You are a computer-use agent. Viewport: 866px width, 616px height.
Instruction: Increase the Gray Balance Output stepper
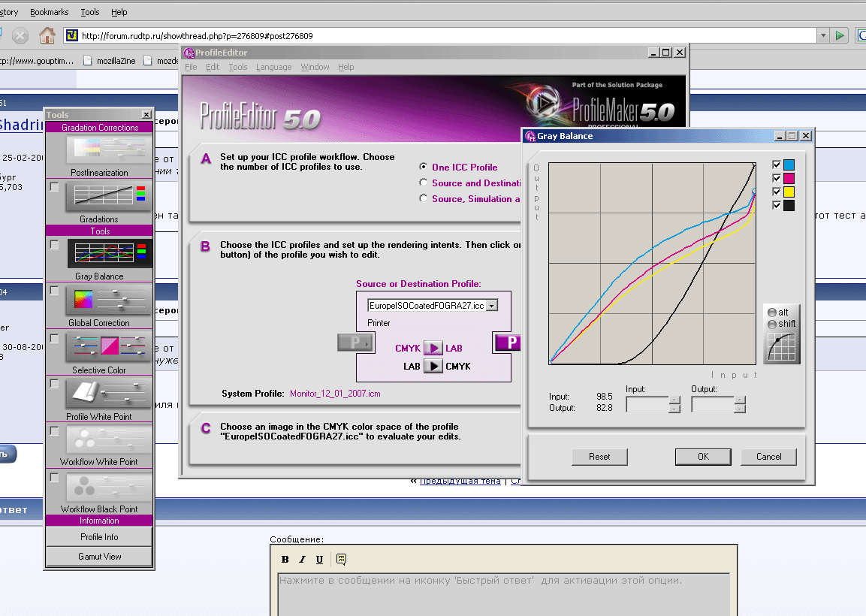click(x=740, y=400)
